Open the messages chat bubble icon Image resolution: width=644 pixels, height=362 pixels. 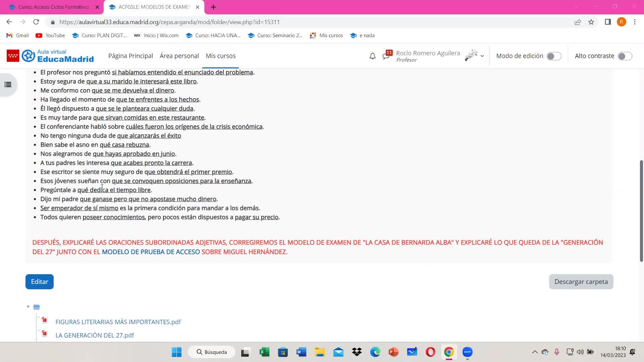click(x=386, y=56)
